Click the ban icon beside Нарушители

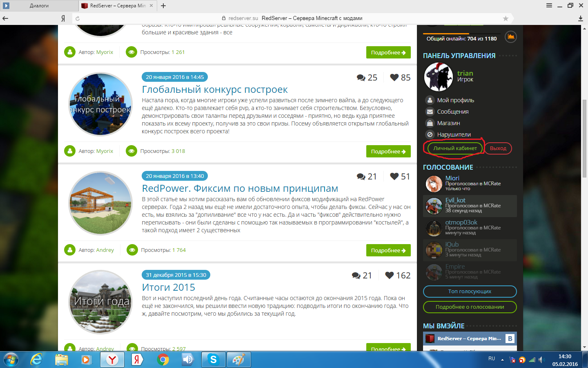pyautogui.click(x=430, y=135)
